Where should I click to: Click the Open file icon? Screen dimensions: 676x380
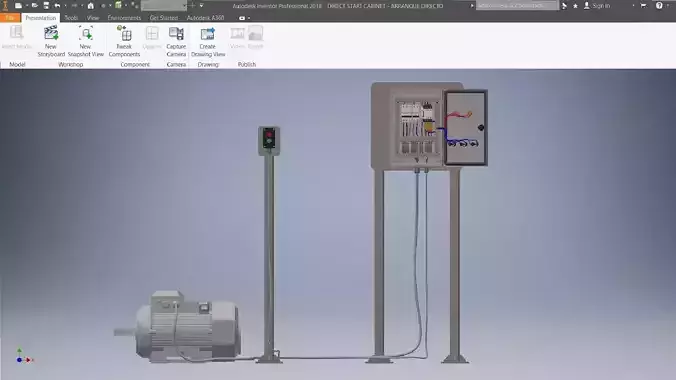tap(35, 6)
